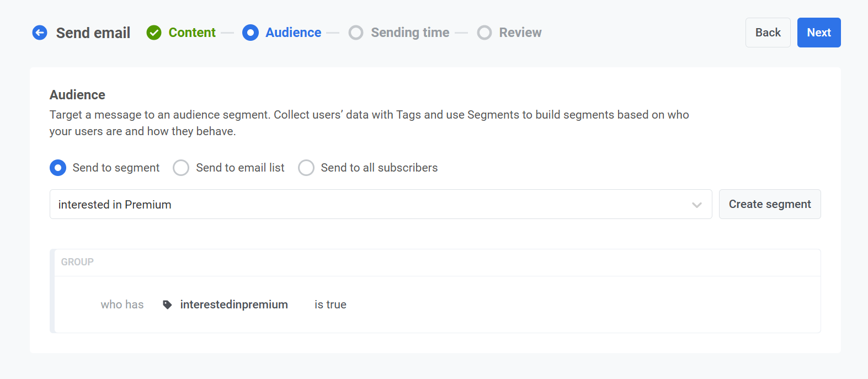Click the green Content checkmark icon
This screenshot has width=868, height=379.
coord(154,33)
